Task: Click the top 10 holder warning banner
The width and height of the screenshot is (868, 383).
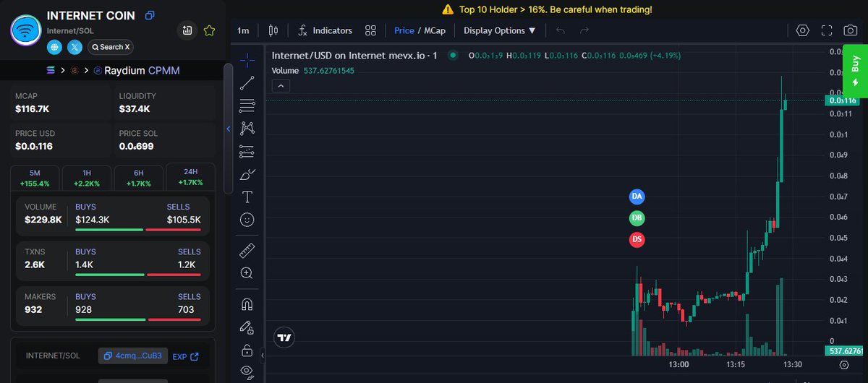Action: [x=547, y=9]
